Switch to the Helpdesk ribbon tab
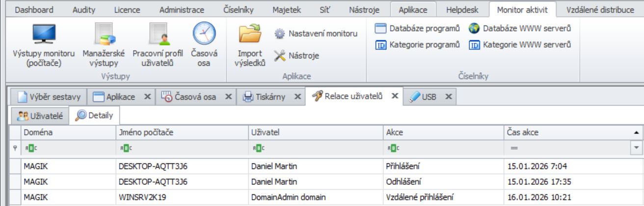644x206 pixels. (x=461, y=9)
